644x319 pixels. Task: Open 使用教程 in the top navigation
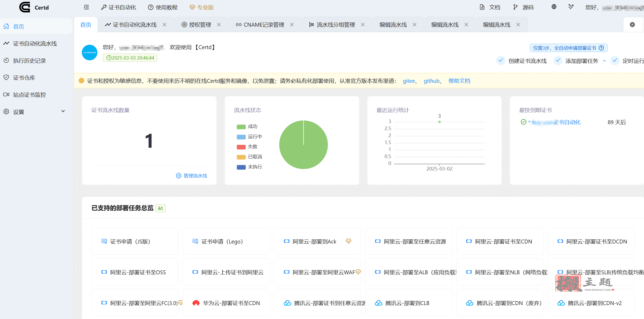(163, 7)
